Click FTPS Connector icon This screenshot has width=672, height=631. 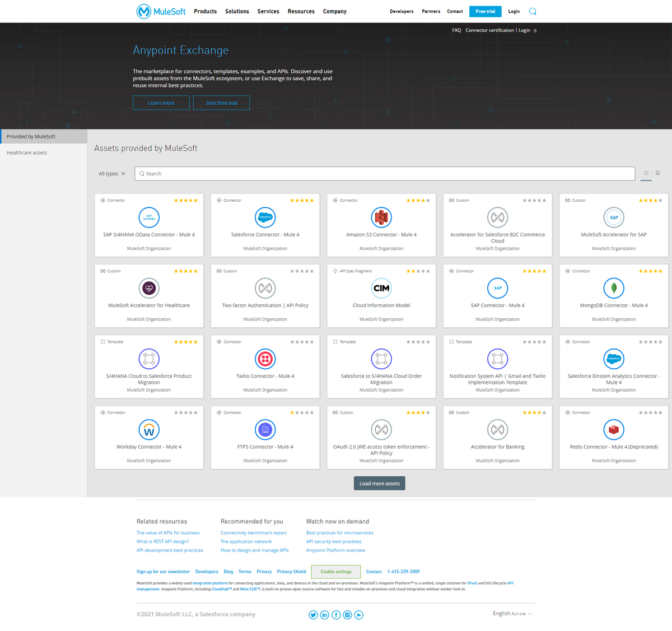click(265, 430)
